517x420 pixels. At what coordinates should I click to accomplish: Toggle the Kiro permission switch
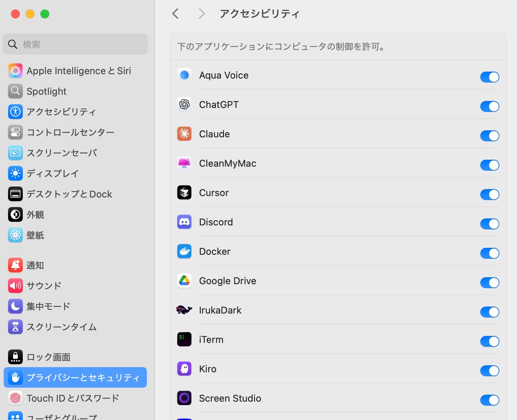490,371
